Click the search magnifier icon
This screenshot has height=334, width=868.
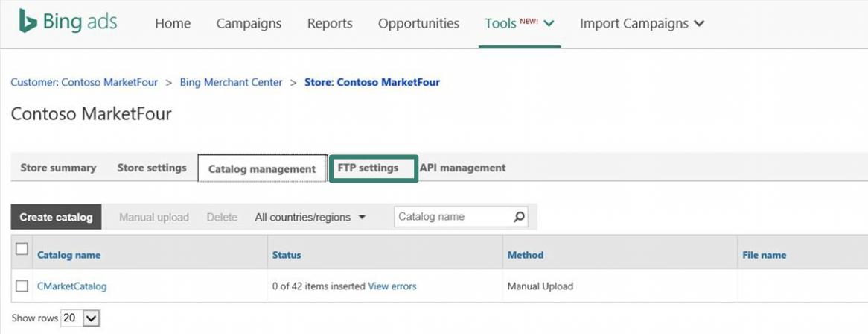pos(520,217)
